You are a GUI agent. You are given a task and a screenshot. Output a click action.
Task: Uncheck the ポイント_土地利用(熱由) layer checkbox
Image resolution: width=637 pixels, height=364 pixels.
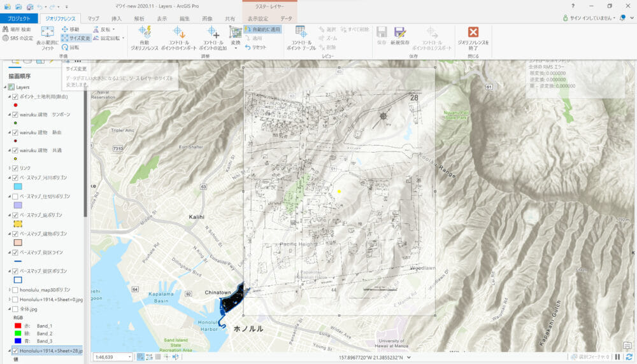(15, 97)
